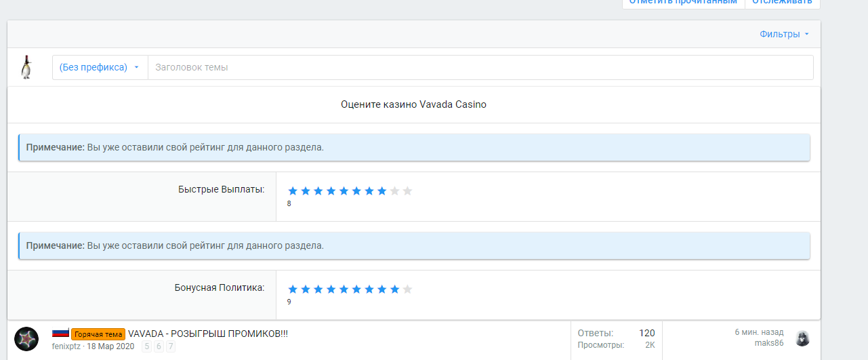Viewport: 868px width, 360px height.
Task: Click the Оцените казино Vavada Casino heading
Action: point(413,104)
